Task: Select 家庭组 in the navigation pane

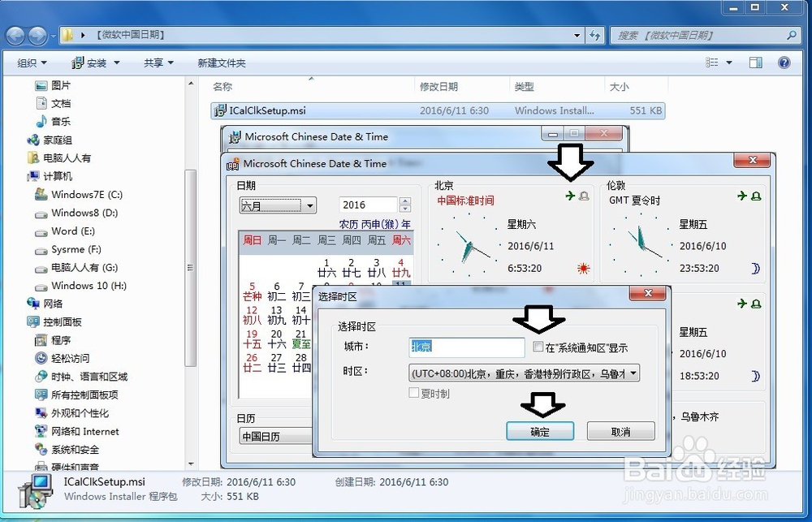Action: coord(50,140)
